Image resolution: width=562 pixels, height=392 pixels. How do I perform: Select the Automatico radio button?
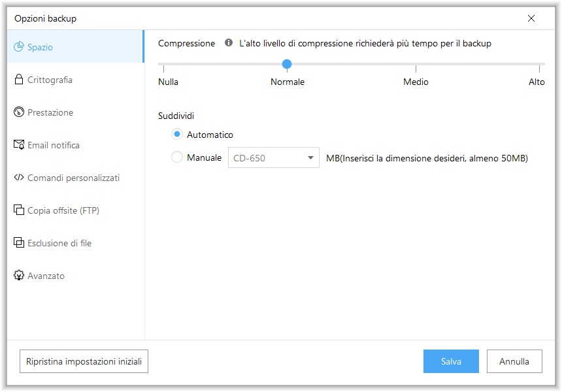tap(176, 135)
